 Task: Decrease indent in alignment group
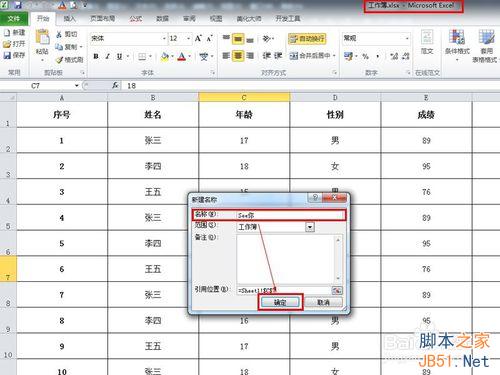pyautogui.click(x=266, y=56)
